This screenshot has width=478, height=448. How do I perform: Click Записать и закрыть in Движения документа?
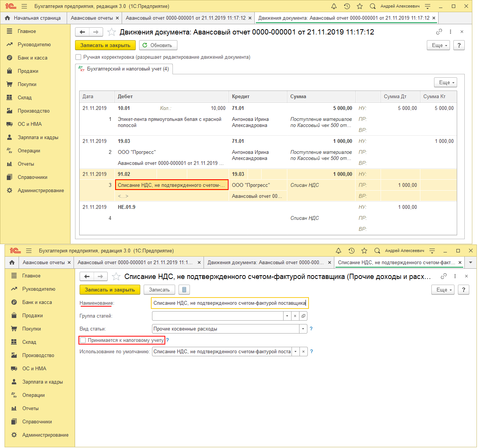pyautogui.click(x=105, y=45)
